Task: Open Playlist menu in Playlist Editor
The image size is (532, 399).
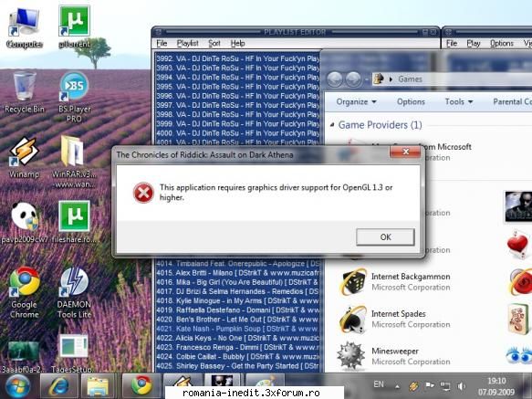Action: (x=188, y=43)
